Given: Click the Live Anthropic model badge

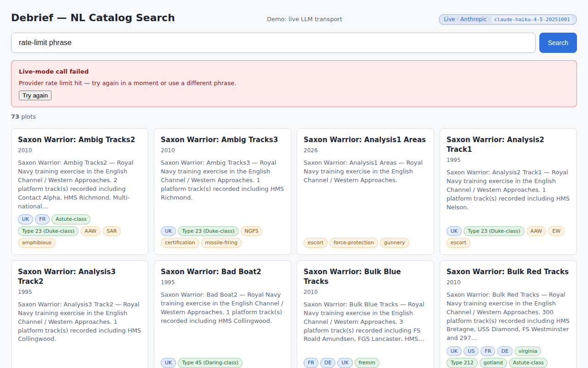Looking at the screenshot, I should 507,19.
